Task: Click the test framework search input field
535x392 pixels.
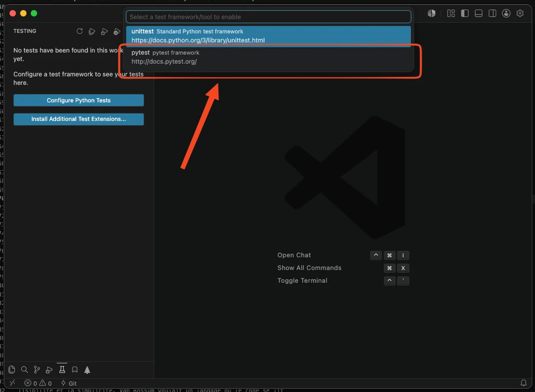Action: point(268,17)
